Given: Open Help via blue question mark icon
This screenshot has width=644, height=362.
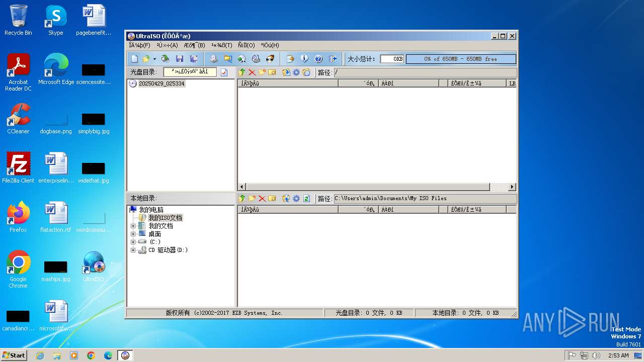Looking at the screenshot, I should [318, 59].
